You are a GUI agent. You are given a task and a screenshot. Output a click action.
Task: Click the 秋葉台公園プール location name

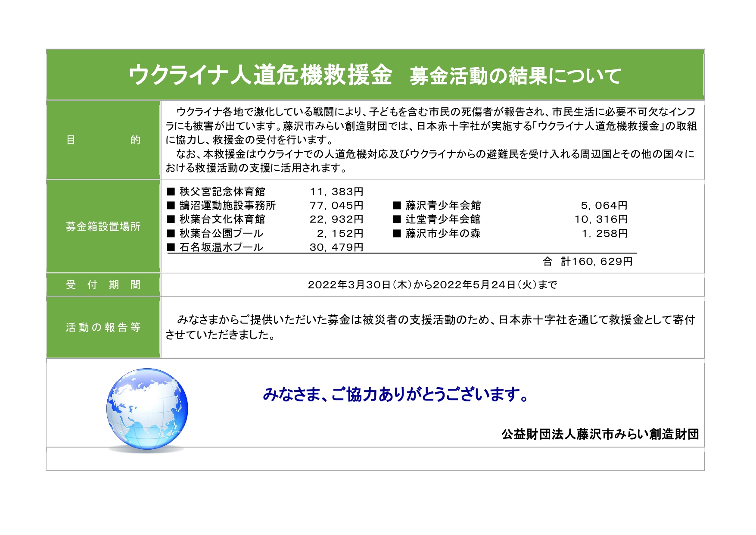click(221, 234)
